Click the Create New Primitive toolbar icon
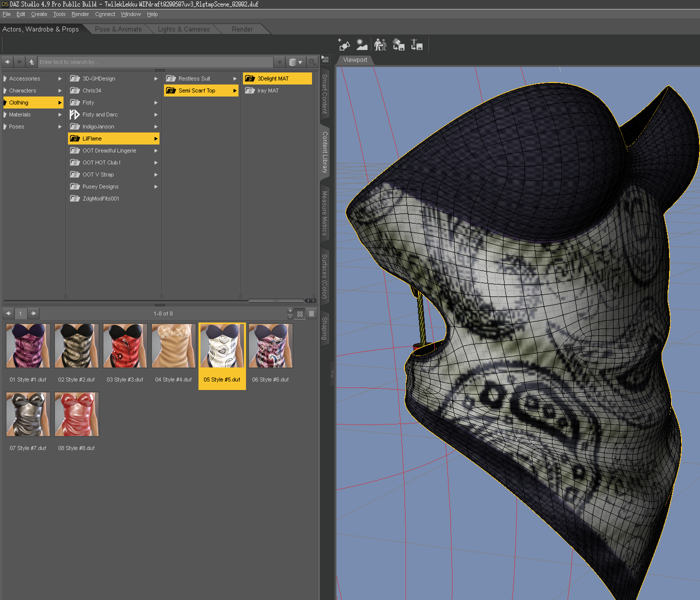The height and width of the screenshot is (600, 700). click(344, 45)
